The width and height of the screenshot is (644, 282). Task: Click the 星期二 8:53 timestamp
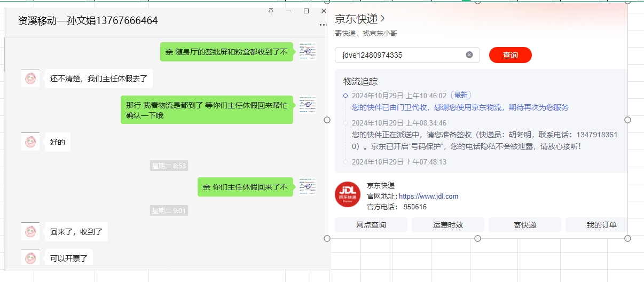[169, 166]
